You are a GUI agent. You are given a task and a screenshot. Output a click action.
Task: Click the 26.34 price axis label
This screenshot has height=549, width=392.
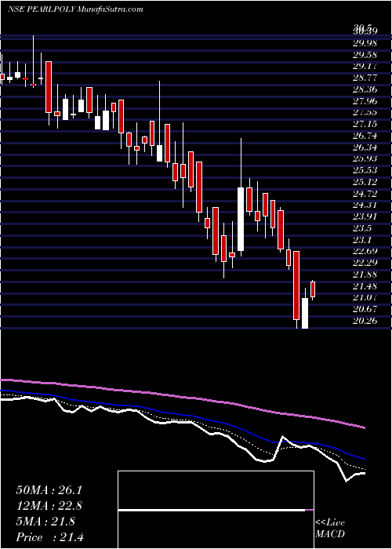[365, 147]
